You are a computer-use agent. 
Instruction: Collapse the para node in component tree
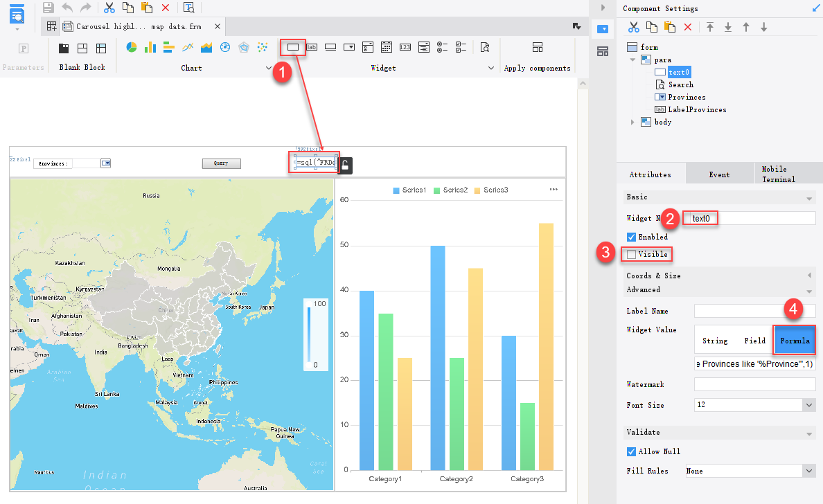(x=631, y=60)
